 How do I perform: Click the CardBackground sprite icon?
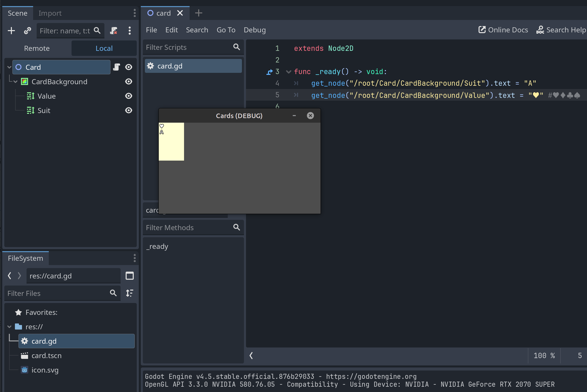24,81
